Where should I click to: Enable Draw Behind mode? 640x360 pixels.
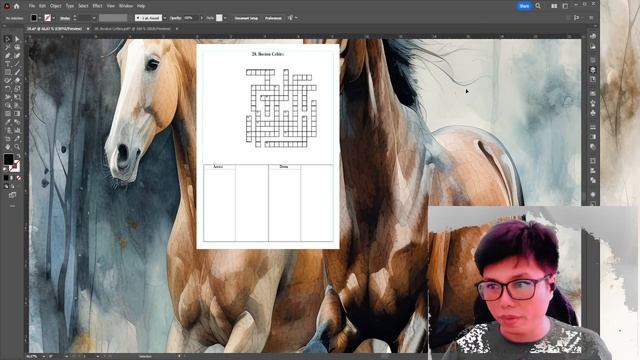(12, 186)
